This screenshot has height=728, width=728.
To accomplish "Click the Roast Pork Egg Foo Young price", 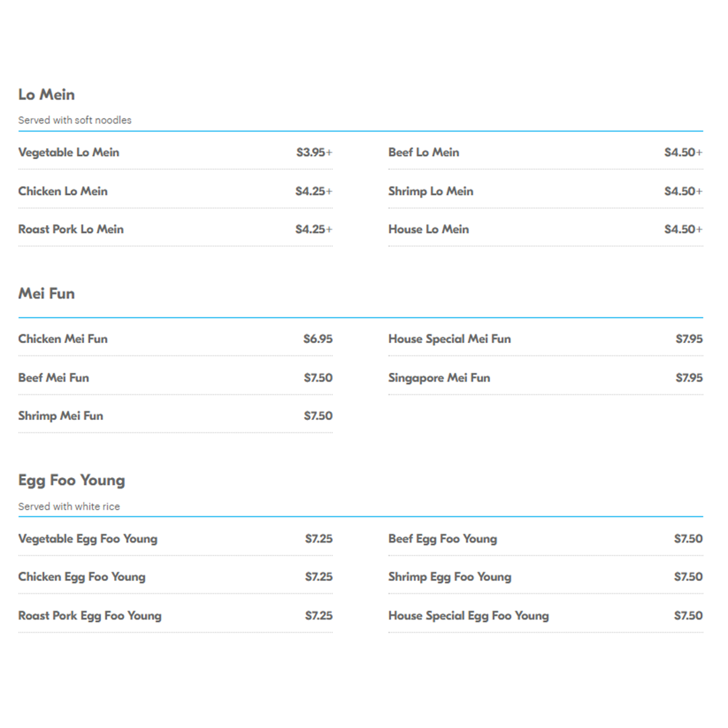I will coord(319,616).
